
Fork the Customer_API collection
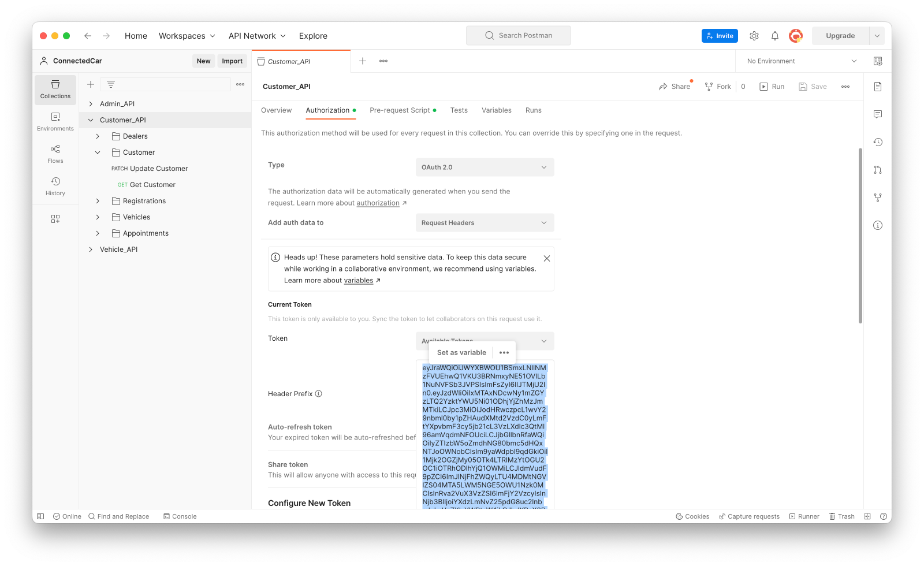tap(718, 87)
